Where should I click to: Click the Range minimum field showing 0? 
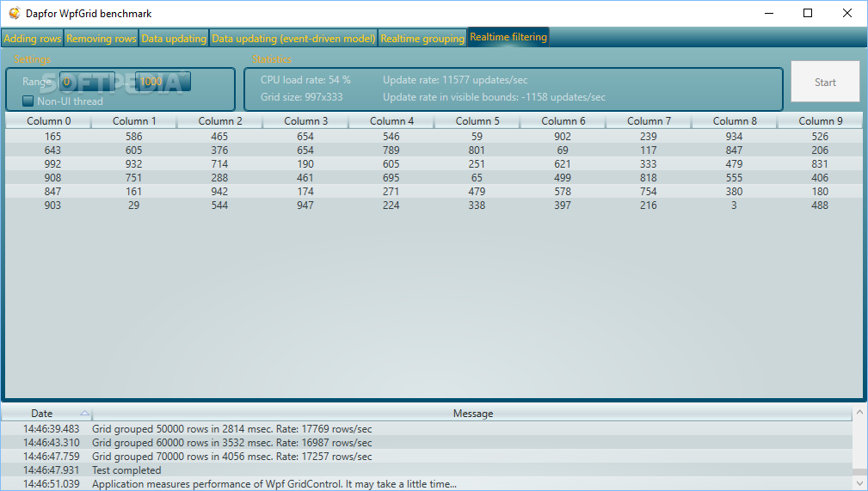coord(87,82)
